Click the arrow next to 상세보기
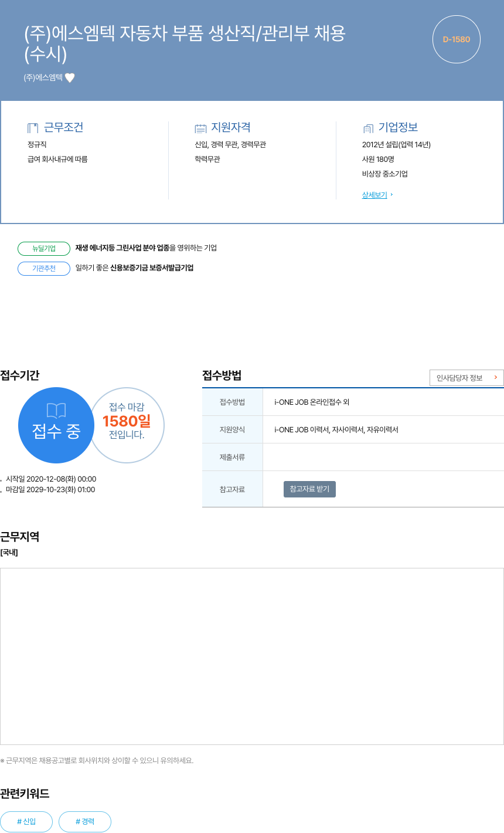 (x=391, y=195)
